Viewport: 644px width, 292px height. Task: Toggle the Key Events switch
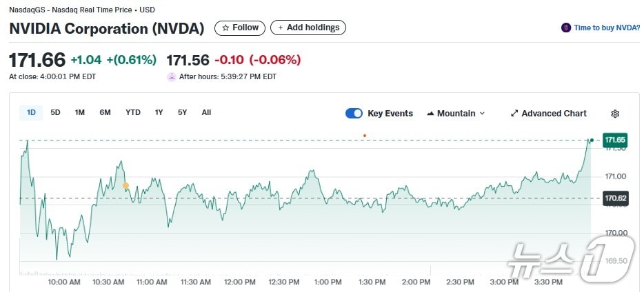tap(354, 114)
